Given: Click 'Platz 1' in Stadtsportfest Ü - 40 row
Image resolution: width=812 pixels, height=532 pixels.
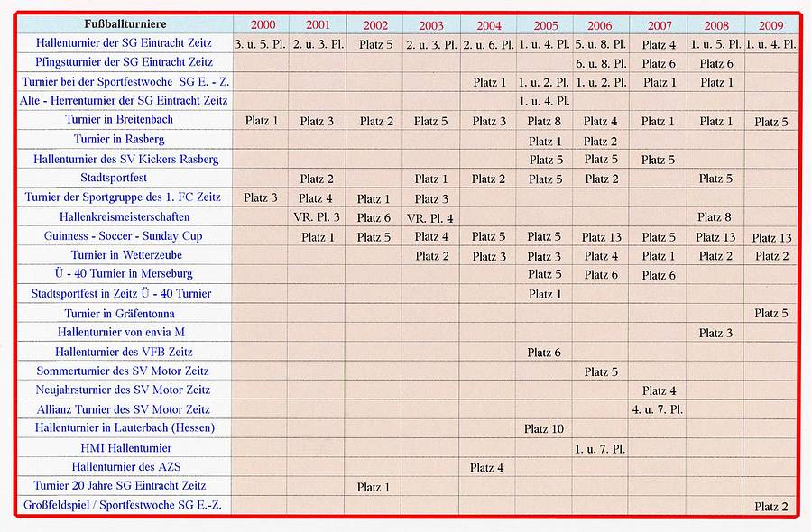Looking at the screenshot, I should (x=545, y=295).
